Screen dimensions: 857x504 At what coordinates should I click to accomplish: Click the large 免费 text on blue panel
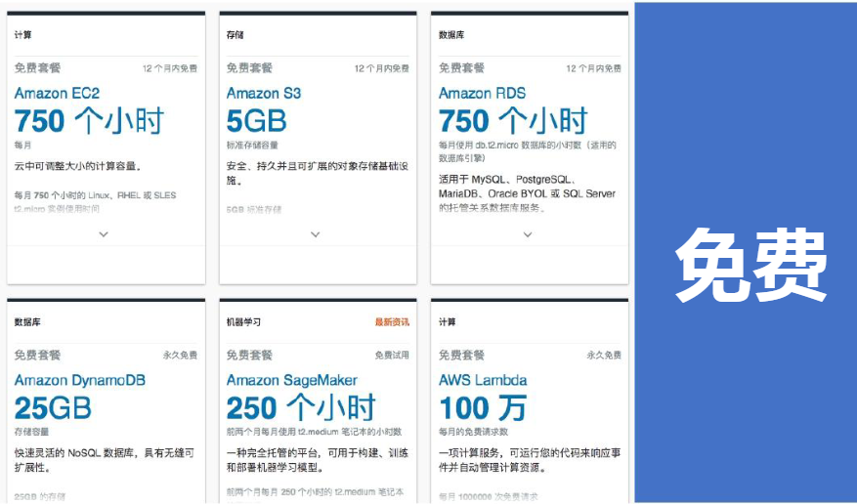pos(750,265)
